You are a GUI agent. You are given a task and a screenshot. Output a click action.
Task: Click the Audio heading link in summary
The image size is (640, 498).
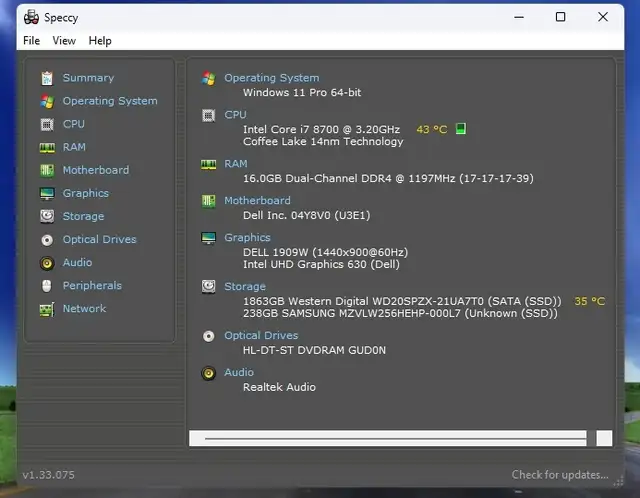click(x=239, y=372)
